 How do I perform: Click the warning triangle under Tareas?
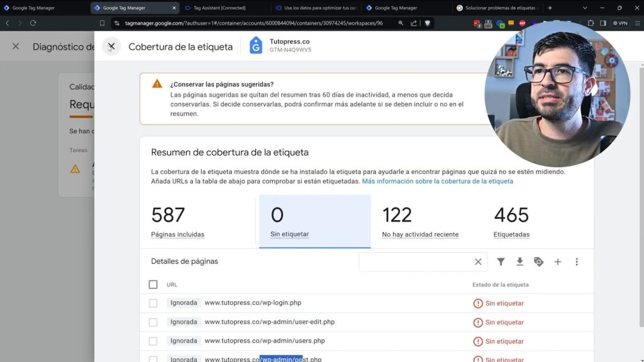(x=75, y=168)
